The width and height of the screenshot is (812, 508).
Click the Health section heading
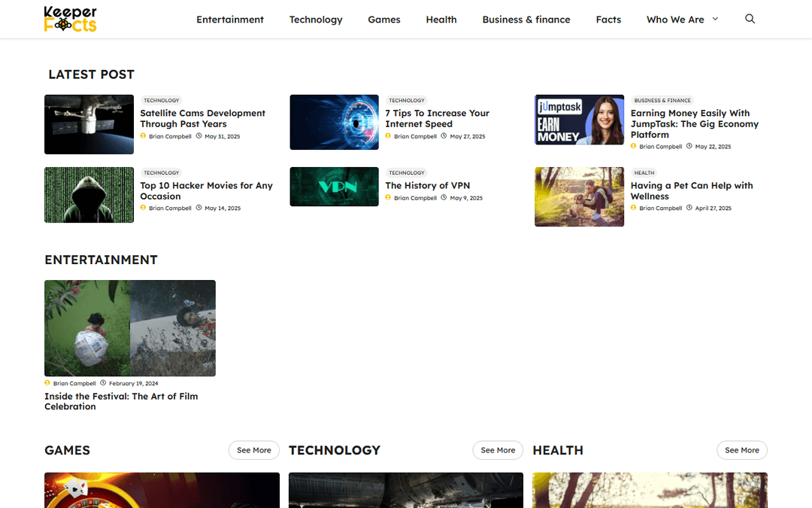click(x=558, y=451)
